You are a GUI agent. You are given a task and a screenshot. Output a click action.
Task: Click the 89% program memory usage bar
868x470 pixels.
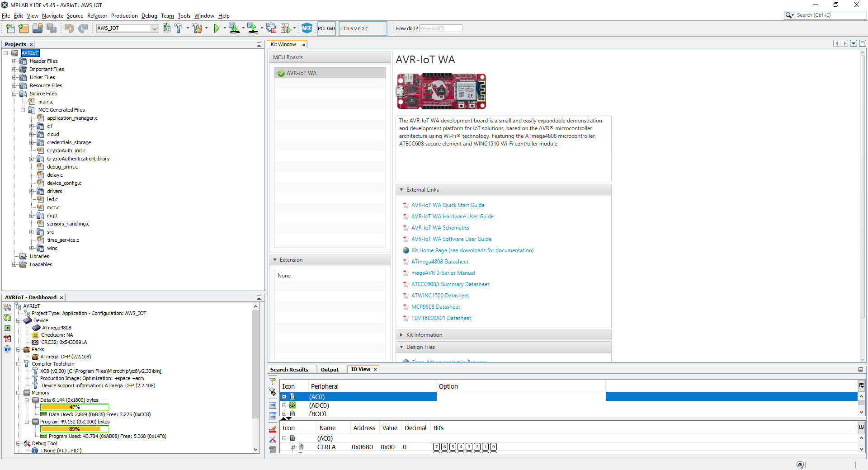[75, 429]
